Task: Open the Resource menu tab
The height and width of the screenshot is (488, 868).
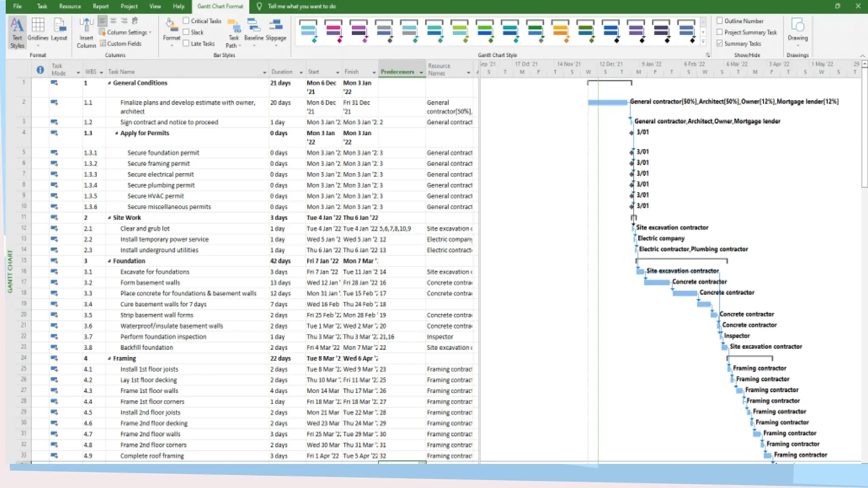Action: (70, 6)
